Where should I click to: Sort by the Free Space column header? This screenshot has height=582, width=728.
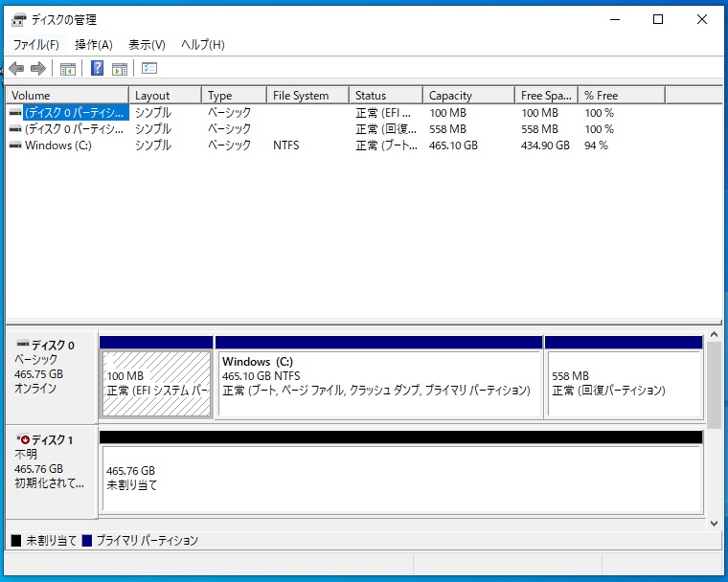[546, 95]
